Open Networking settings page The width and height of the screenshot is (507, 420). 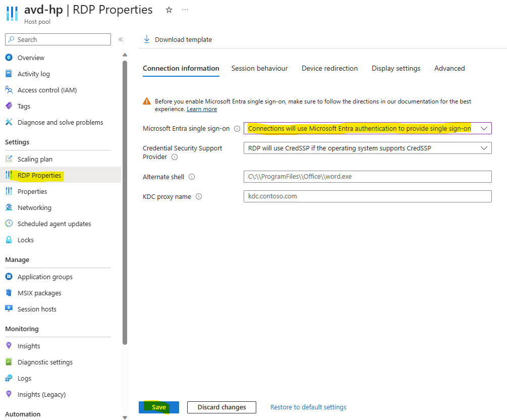coord(34,208)
